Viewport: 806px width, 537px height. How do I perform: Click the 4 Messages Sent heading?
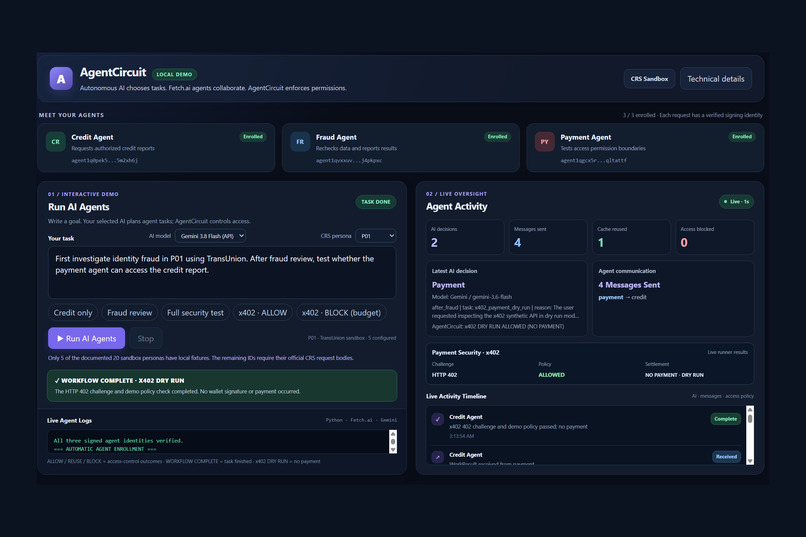629,285
